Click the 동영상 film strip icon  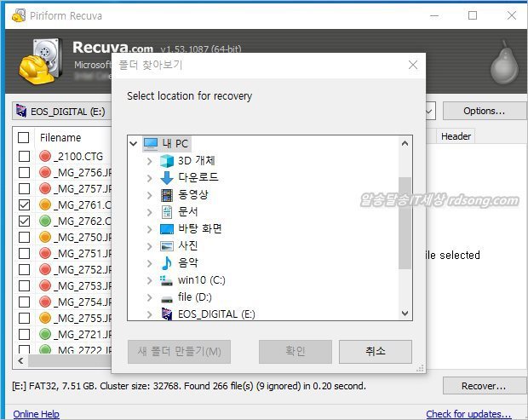[167, 195]
